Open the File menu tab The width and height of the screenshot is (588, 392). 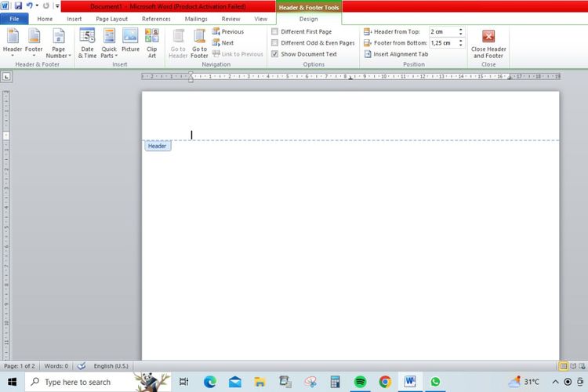[x=14, y=19]
